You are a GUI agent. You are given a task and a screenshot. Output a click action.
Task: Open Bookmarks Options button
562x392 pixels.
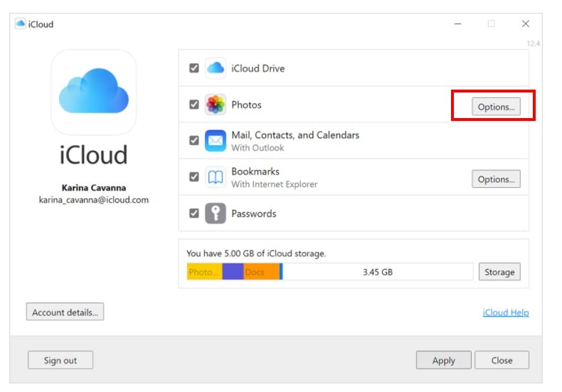click(496, 179)
